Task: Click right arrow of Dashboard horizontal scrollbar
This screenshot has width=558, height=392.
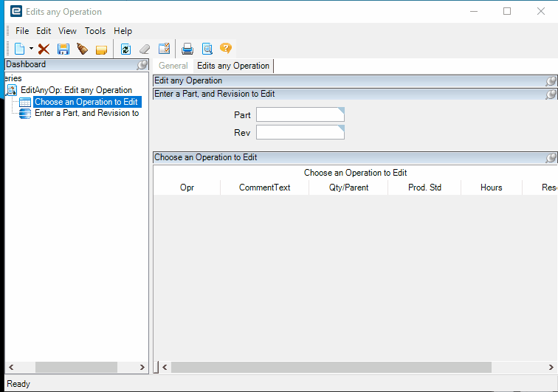Action: (x=142, y=367)
